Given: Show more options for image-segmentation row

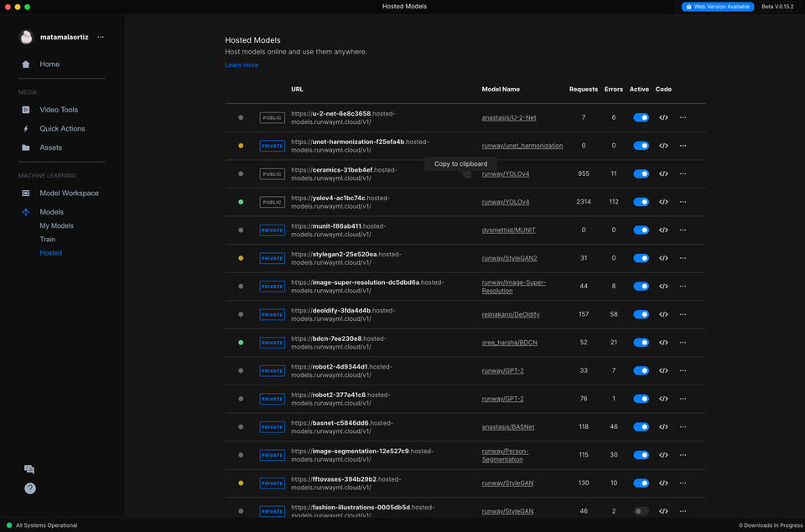Looking at the screenshot, I should [x=683, y=455].
